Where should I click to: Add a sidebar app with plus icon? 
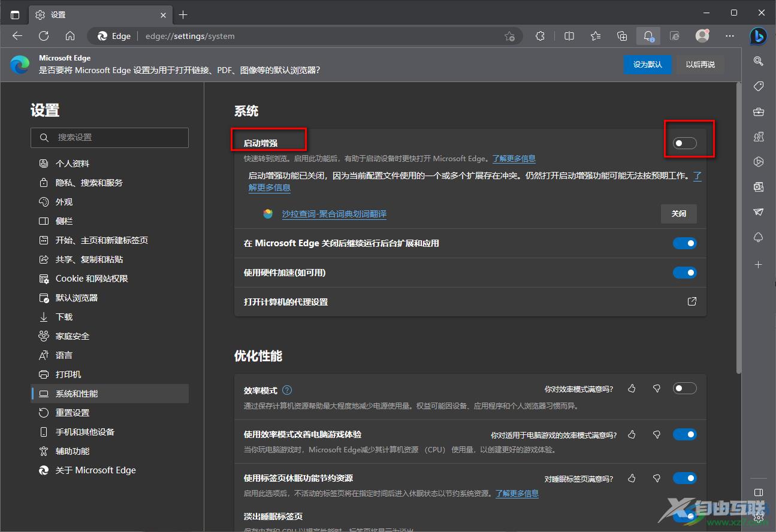[759, 264]
